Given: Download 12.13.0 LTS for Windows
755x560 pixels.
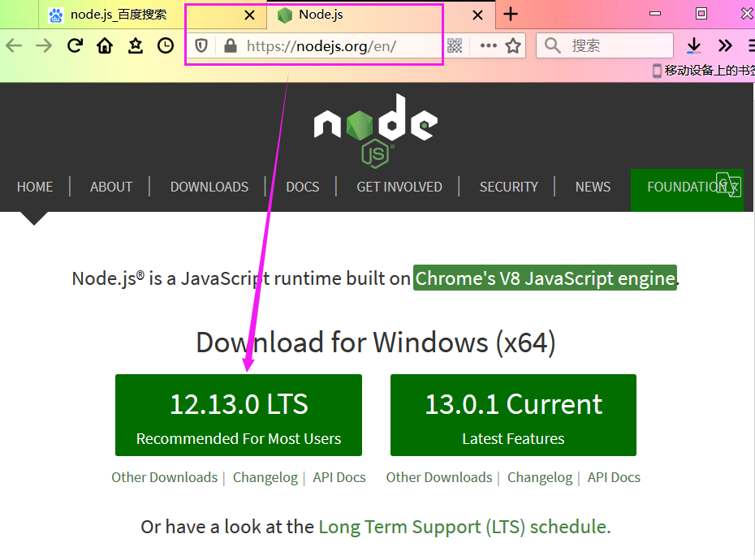Looking at the screenshot, I should coord(239,415).
